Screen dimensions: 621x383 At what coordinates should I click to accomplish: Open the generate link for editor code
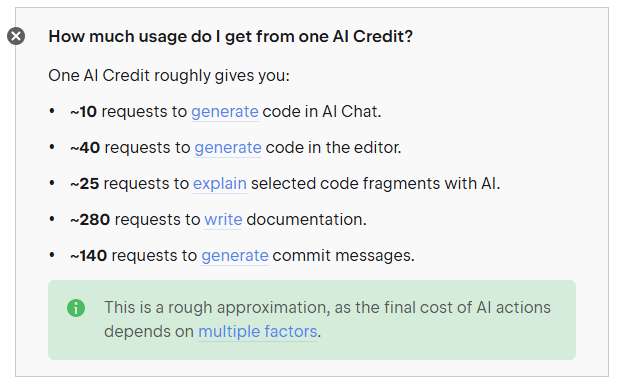tap(228, 148)
